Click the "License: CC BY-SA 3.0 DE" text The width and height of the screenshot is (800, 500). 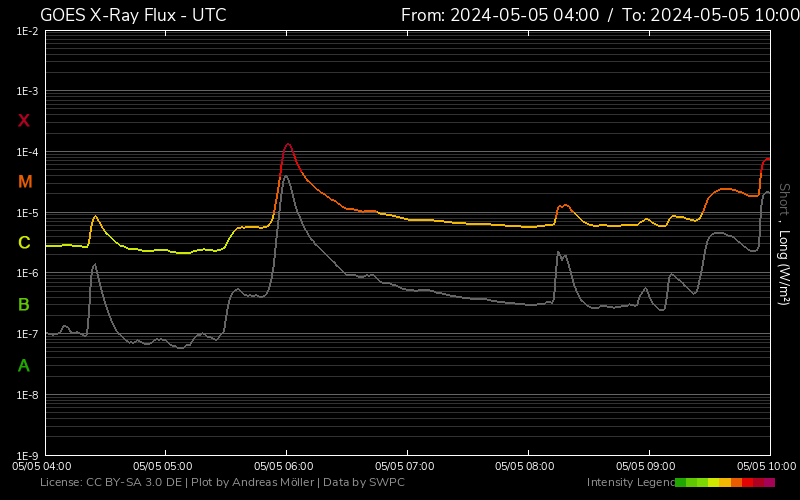coord(111,482)
